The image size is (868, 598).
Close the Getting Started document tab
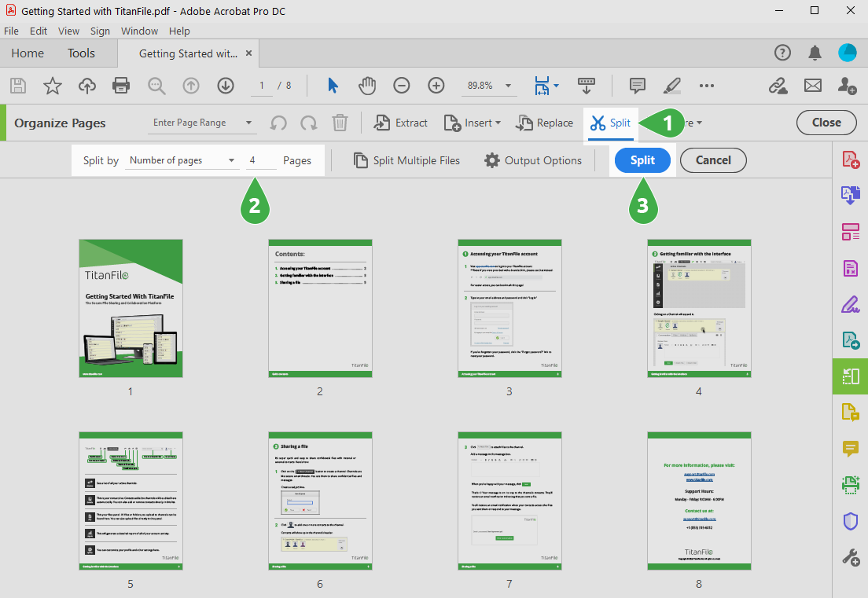click(248, 53)
